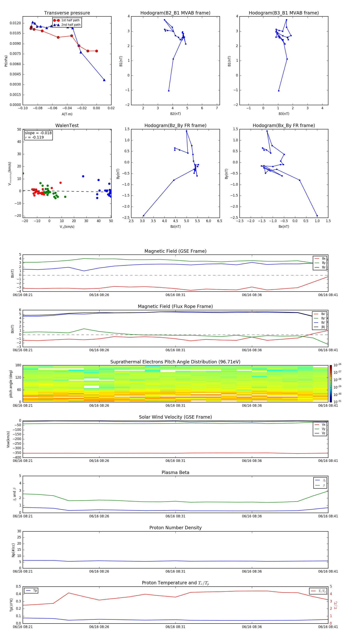The height and width of the screenshot is (644, 351).
Task: Click the 'Hodogram(B2_B1 MVAB frame)' title
Action: tap(175, 13)
